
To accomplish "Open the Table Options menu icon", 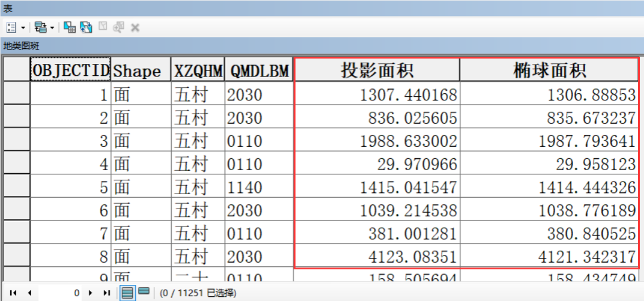I will pyautogui.click(x=12, y=27).
